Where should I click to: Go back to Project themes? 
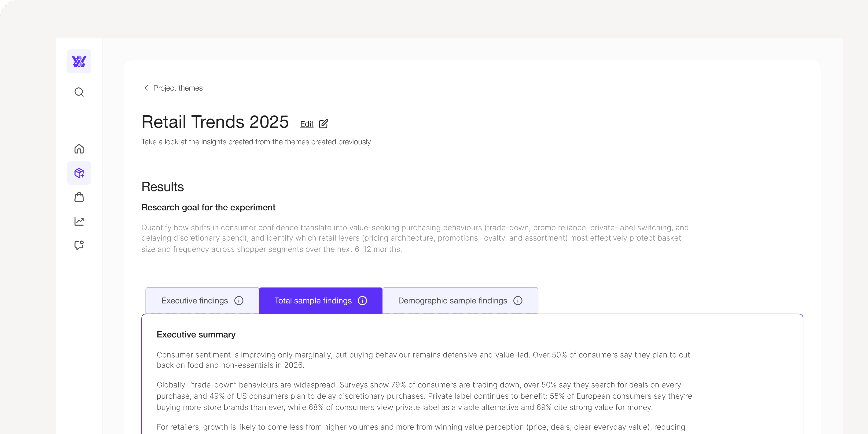click(x=178, y=88)
